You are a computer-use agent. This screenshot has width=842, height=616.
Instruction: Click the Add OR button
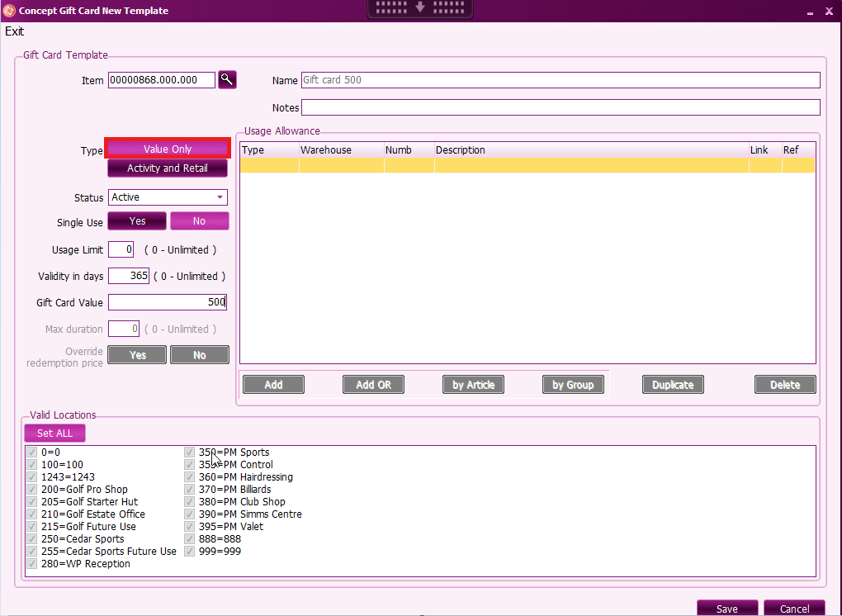pyautogui.click(x=373, y=385)
